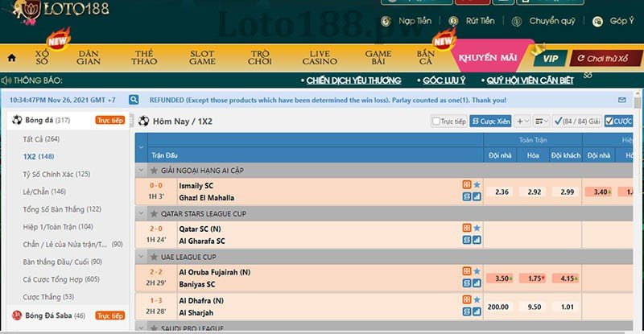The height and width of the screenshot is (334, 644).
Task: Favorite the Qatar SC match star
Action: [477, 228]
